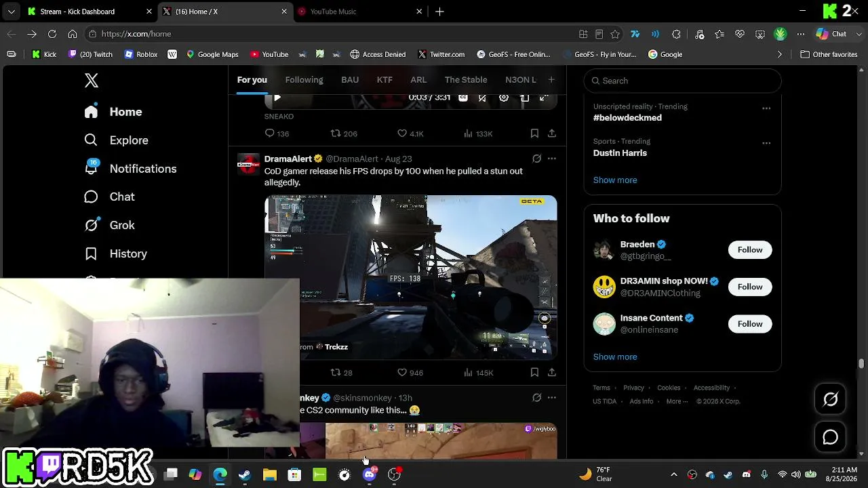The image size is (868, 488).
Task: Select the BAU list tab
Action: tap(350, 80)
